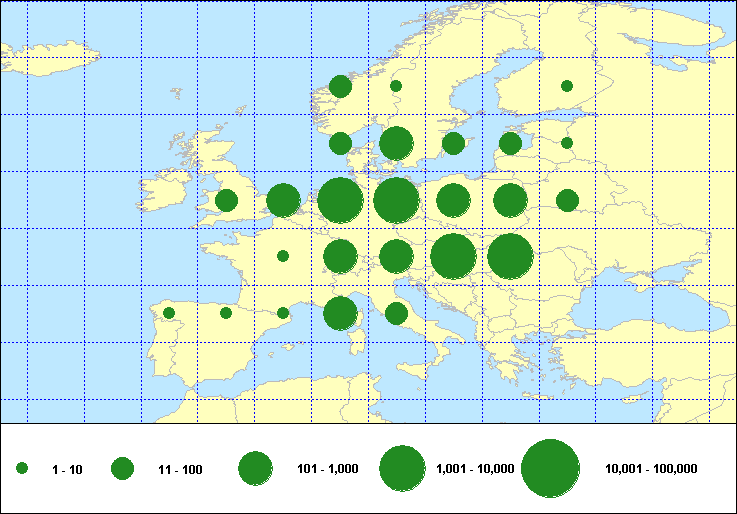Click the largest 10,001 - 100,000 legend circle
Screen dimensions: 737x514
tap(551, 468)
